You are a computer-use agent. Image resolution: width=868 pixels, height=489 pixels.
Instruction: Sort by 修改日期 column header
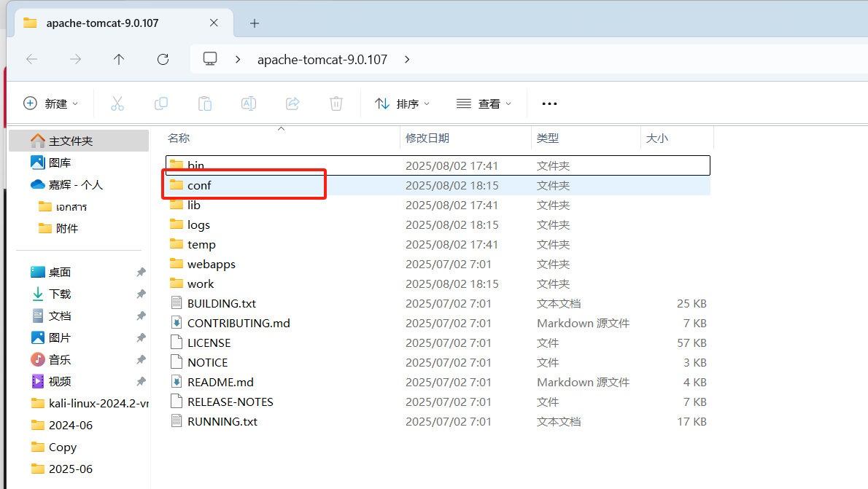(x=427, y=138)
